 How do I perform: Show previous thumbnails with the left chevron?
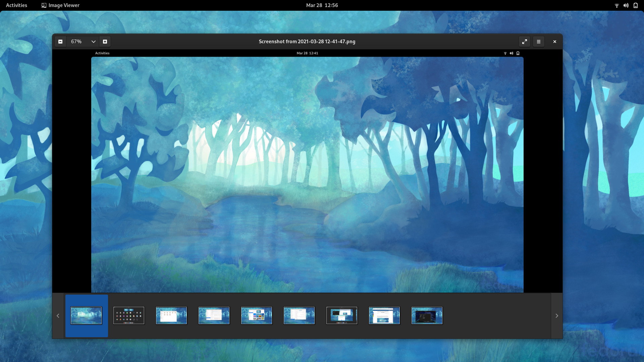click(x=58, y=315)
